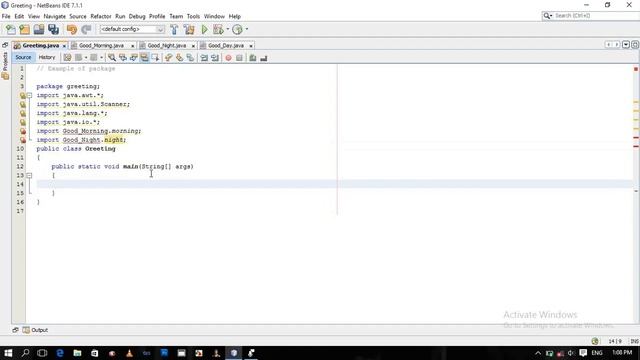Open the Refactor menu
The width and height of the screenshot is (640, 360).
(101, 16)
